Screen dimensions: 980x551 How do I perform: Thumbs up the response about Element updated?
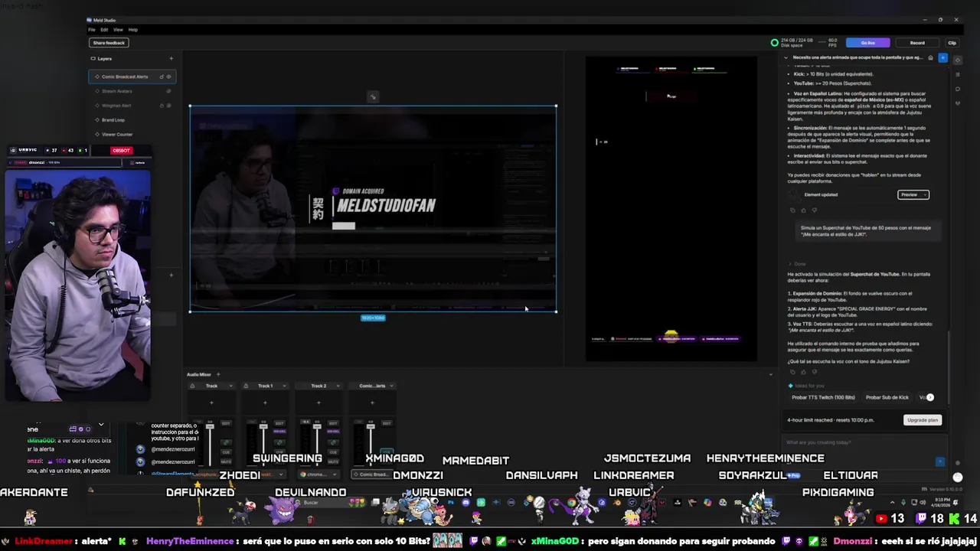[x=803, y=210]
